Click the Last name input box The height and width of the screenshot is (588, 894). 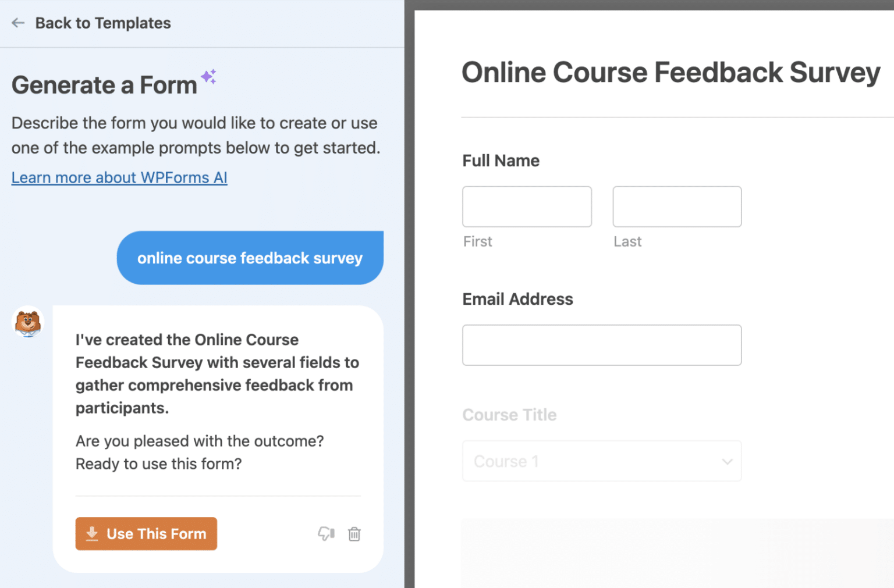point(677,206)
